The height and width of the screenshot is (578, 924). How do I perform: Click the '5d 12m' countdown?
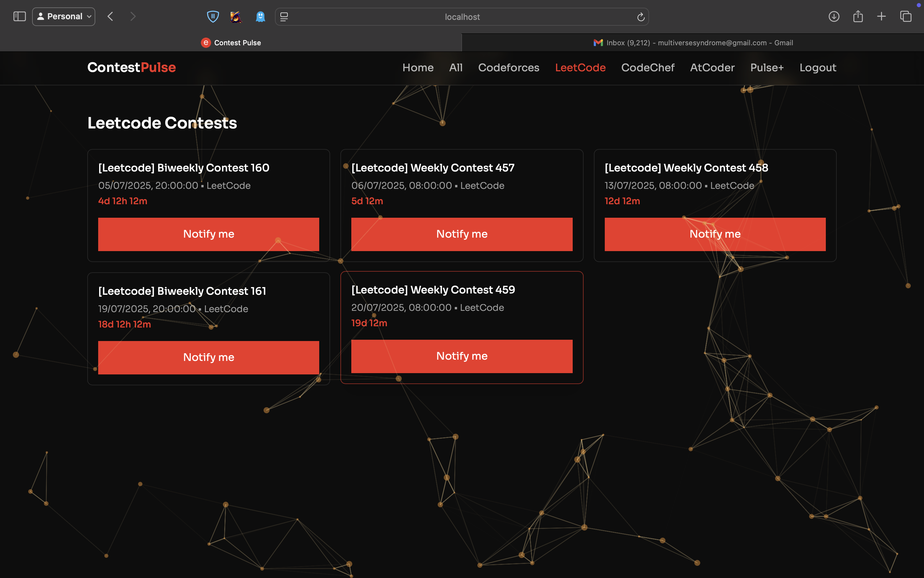pyautogui.click(x=367, y=201)
